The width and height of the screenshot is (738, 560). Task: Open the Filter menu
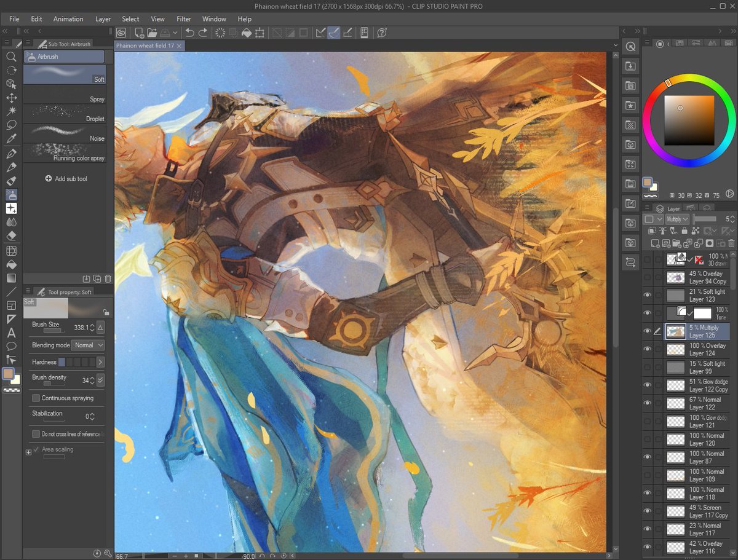click(184, 19)
